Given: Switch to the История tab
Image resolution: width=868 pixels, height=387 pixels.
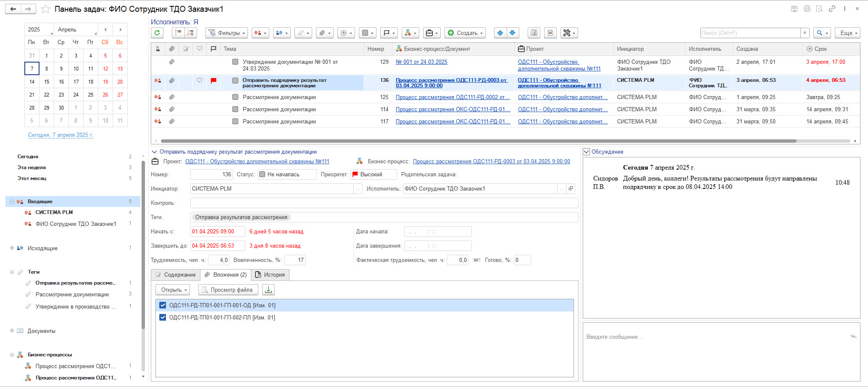Looking at the screenshot, I should (270, 275).
